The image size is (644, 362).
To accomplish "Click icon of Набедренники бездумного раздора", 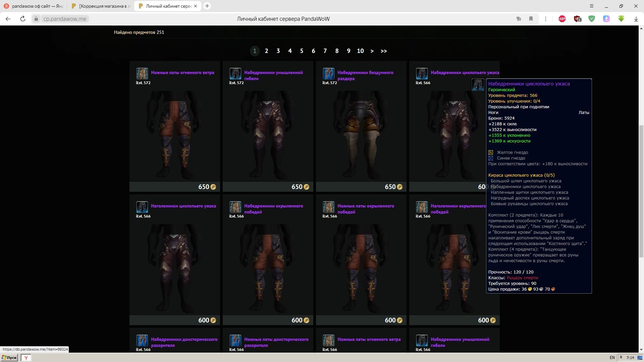I will (x=329, y=74).
